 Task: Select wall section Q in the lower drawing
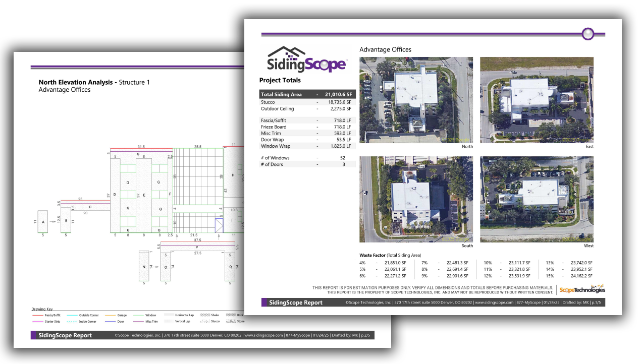(230, 267)
